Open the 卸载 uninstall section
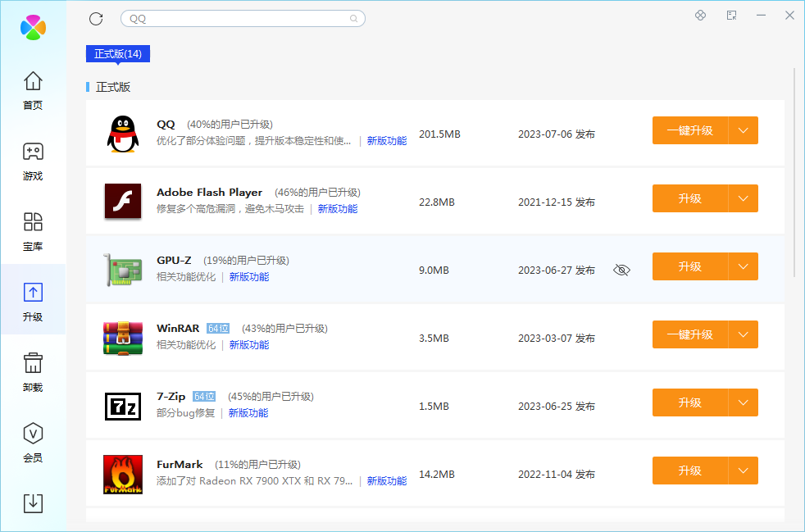The height and width of the screenshot is (532, 805). pyautogui.click(x=33, y=372)
